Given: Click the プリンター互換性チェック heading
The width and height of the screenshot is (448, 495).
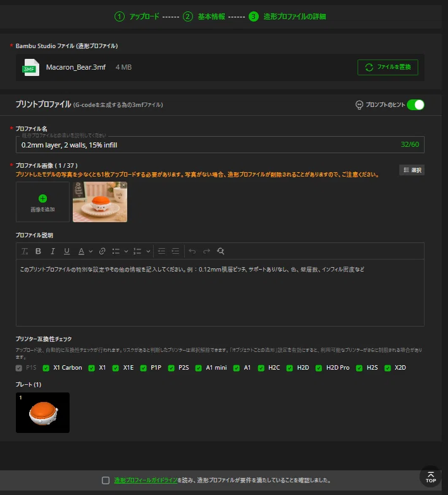Looking at the screenshot, I should coord(44,339).
